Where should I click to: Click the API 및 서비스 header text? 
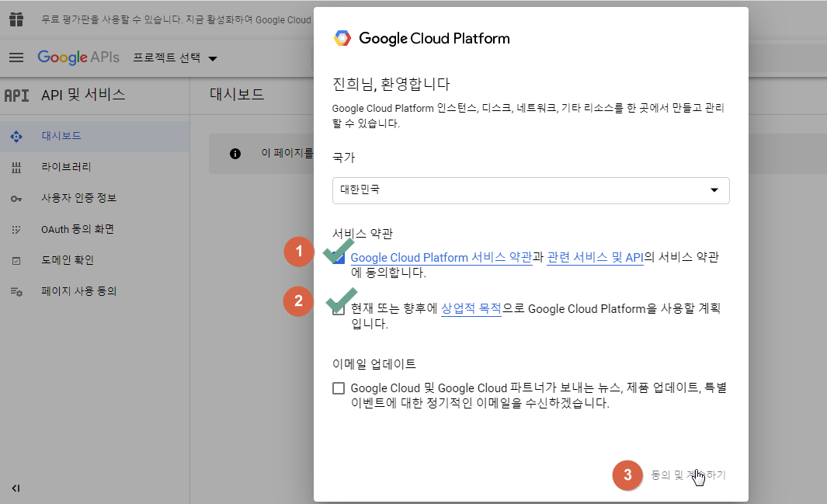coord(83,95)
